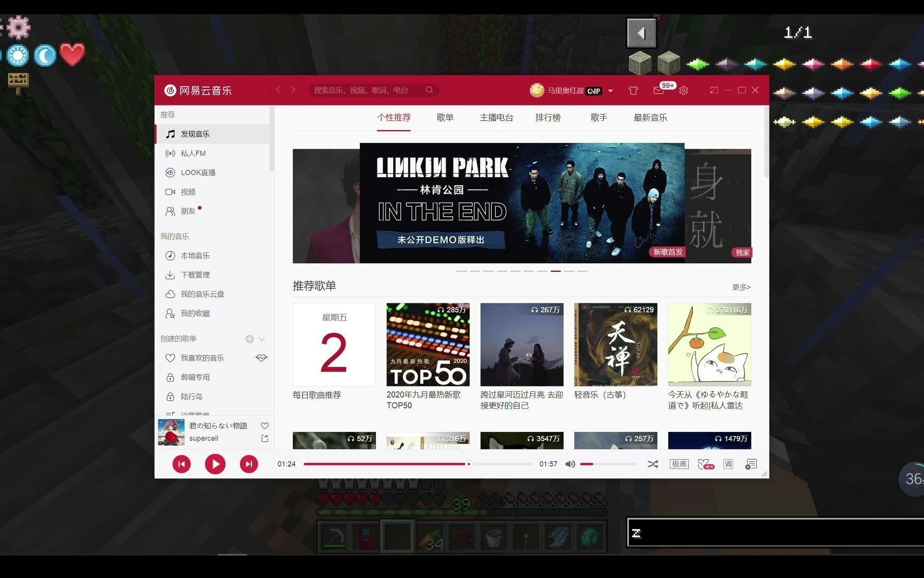Image resolution: width=924 pixels, height=578 pixels.
Task: Adjust the volume slider
Action: (609, 464)
